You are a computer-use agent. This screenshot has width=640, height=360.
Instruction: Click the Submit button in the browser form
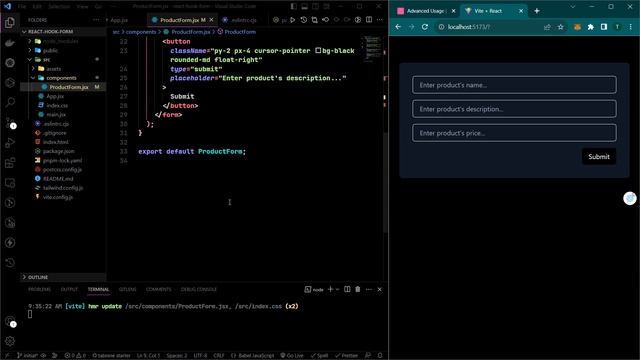point(599,157)
